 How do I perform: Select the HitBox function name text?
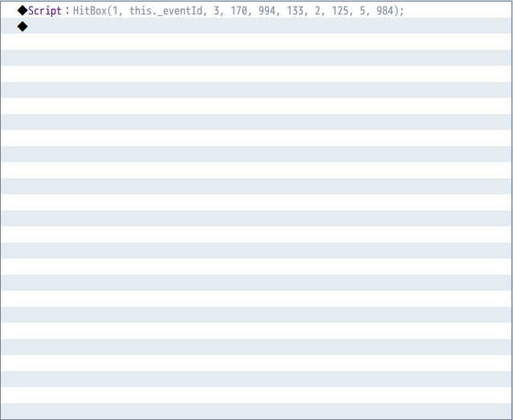coord(90,10)
